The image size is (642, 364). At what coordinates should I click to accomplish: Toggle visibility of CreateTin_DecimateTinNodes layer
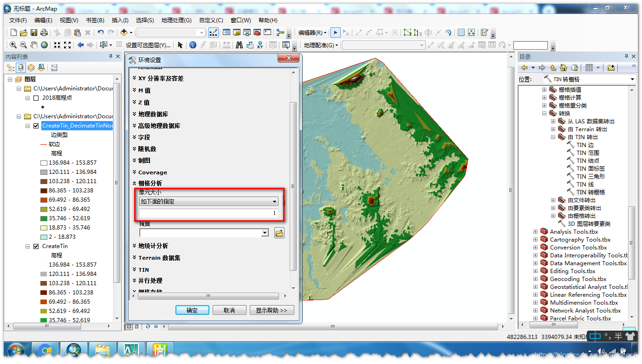pos(36,126)
